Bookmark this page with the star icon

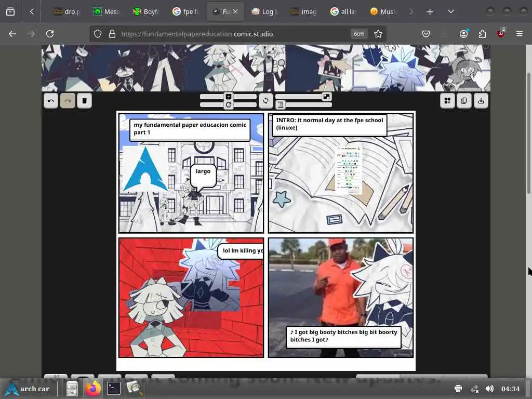point(378,34)
